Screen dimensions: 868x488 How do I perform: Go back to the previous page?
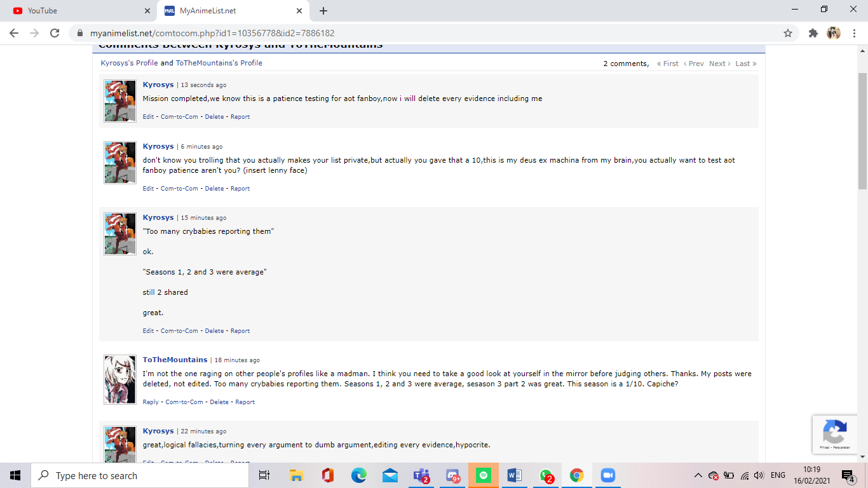14,33
